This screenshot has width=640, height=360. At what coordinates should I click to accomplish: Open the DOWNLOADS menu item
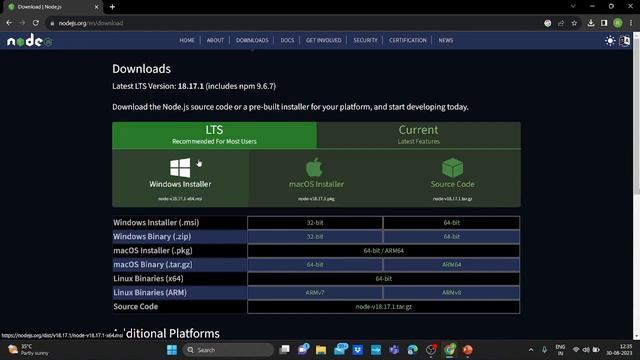(252, 40)
